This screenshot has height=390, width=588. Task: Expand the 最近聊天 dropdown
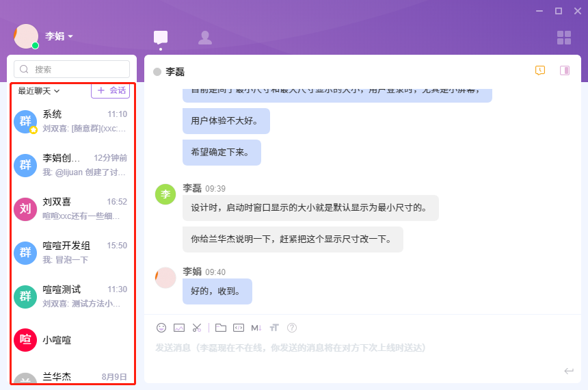(39, 90)
